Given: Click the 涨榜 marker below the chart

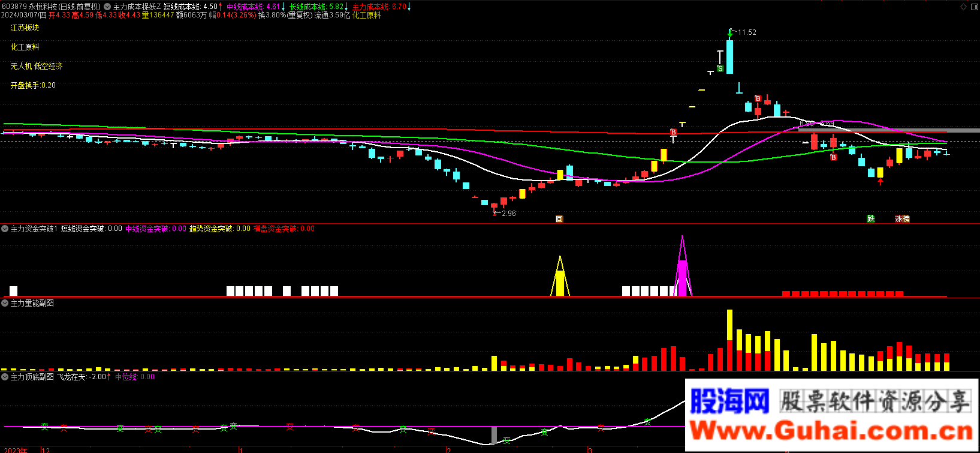Looking at the screenshot, I should (x=902, y=219).
